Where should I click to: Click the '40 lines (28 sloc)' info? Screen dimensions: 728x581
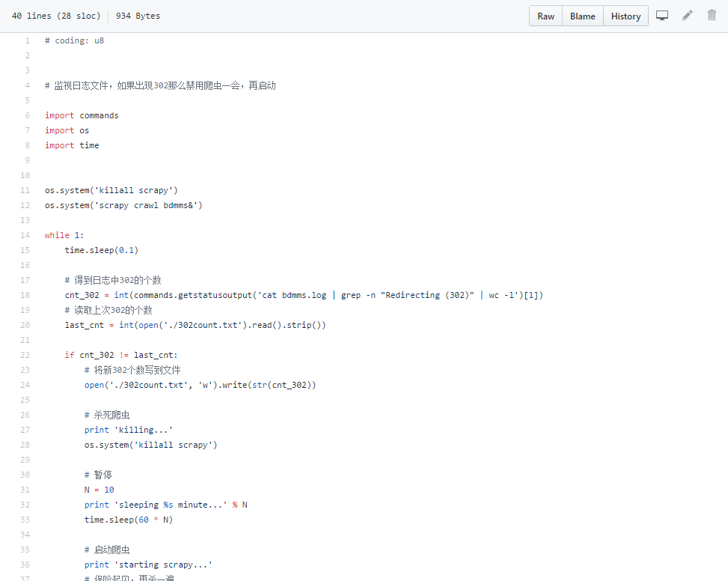pyautogui.click(x=56, y=16)
